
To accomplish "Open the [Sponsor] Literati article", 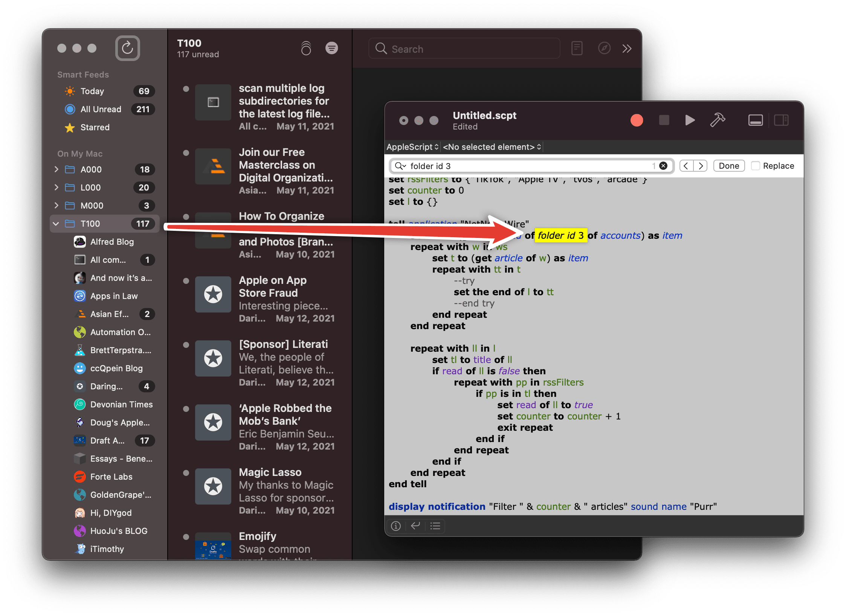I will point(260,363).
